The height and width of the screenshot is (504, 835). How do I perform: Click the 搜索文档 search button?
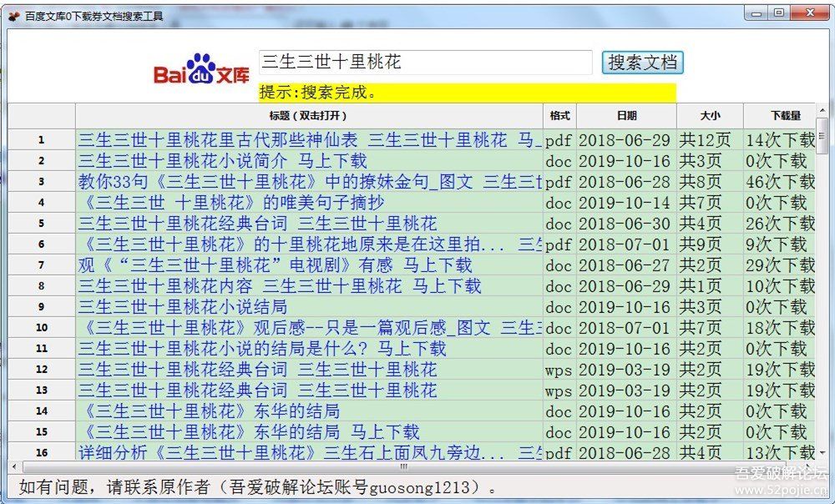641,63
